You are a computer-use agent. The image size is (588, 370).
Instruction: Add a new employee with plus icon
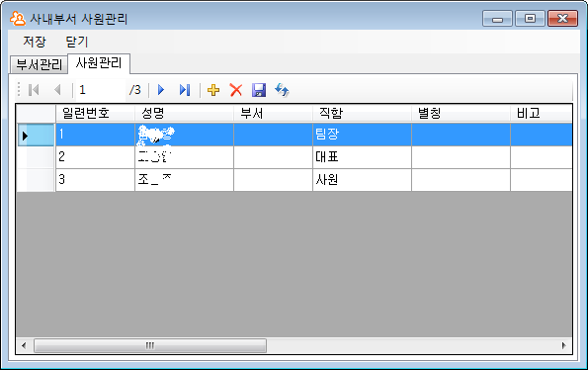(213, 90)
